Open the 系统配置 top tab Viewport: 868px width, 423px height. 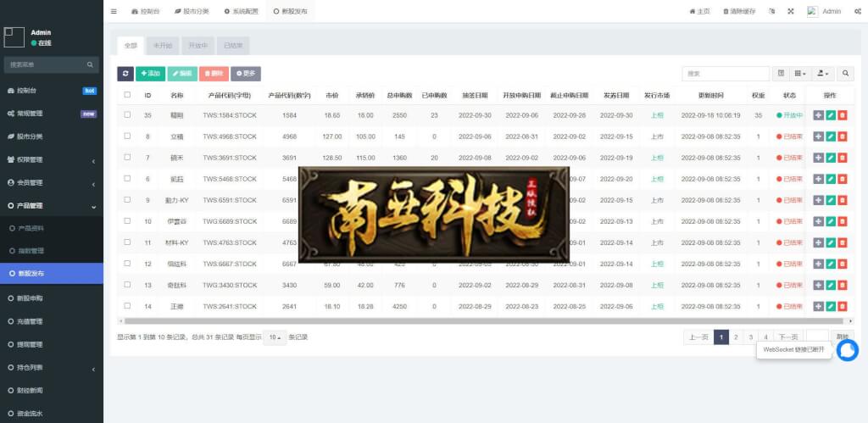[242, 11]
